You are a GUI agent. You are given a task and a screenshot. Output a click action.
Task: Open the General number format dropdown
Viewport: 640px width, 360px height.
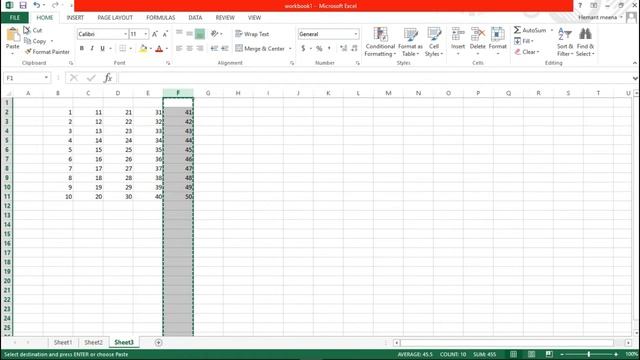coord(356,34)
